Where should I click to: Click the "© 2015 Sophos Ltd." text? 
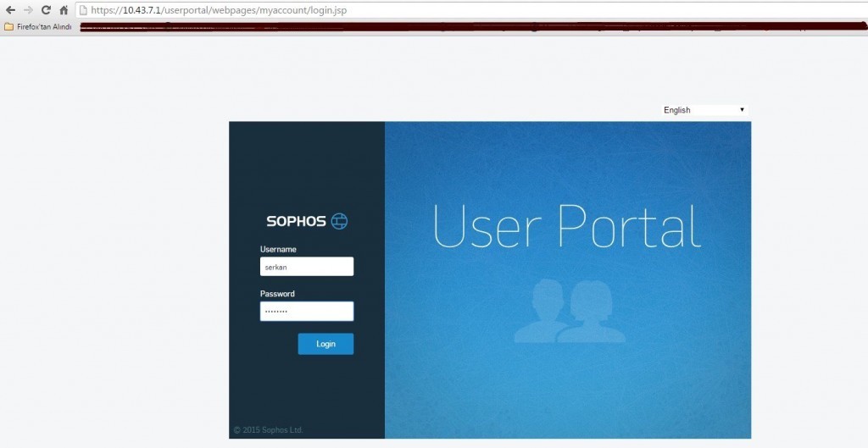tap(269, 429)
